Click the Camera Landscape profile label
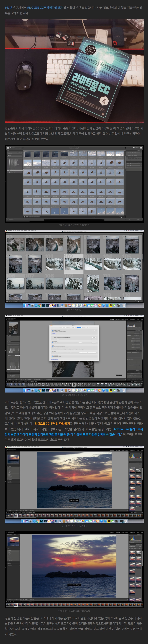148x644 pixels. coord(74,585)
